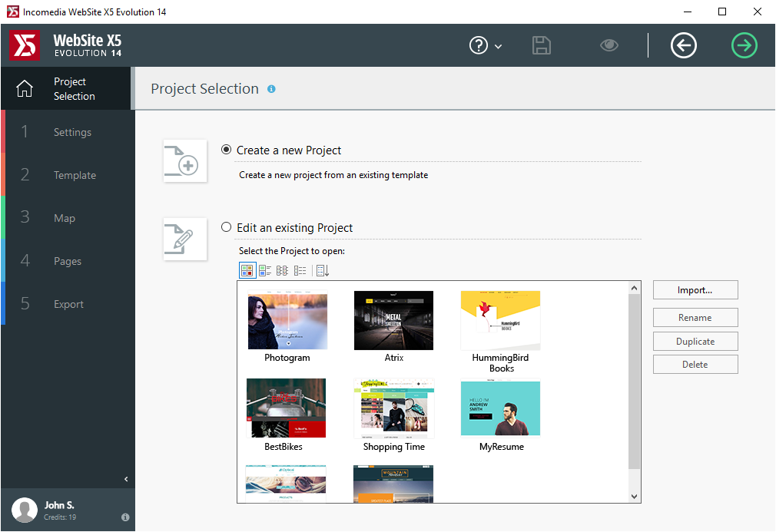Click the Preview eye icon
776x532 pixels.
pyautogui.click(x=609, y=45)
